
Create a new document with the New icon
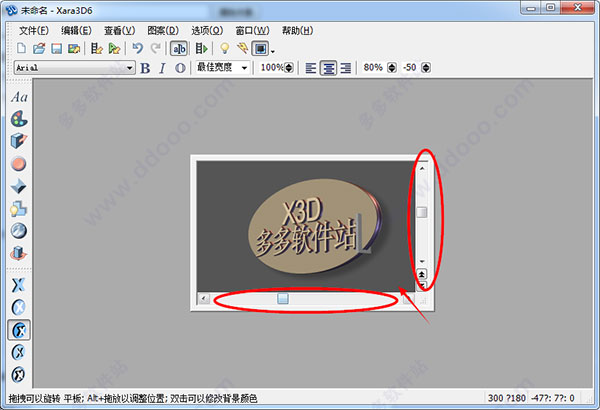pyautogui.click(x=22, y=48)
